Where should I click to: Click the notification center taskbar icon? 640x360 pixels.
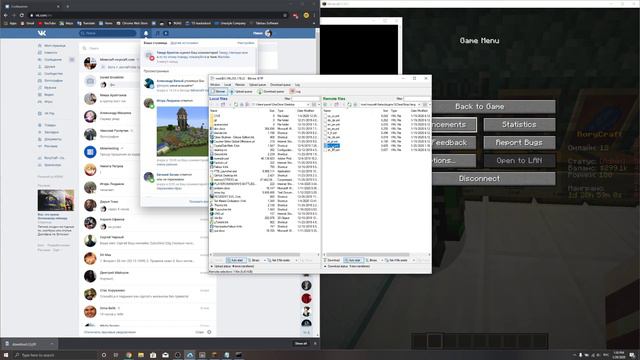pyautogui.click(x=632, y=355)
